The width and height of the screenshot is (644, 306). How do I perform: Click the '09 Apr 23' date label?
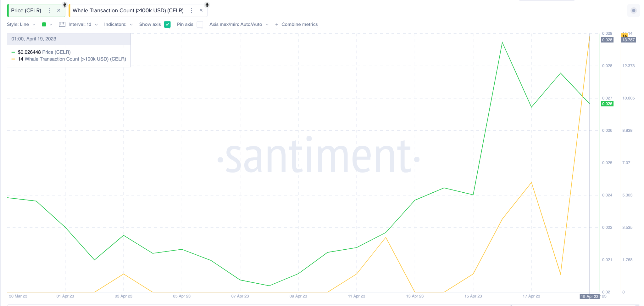[298, 296]
